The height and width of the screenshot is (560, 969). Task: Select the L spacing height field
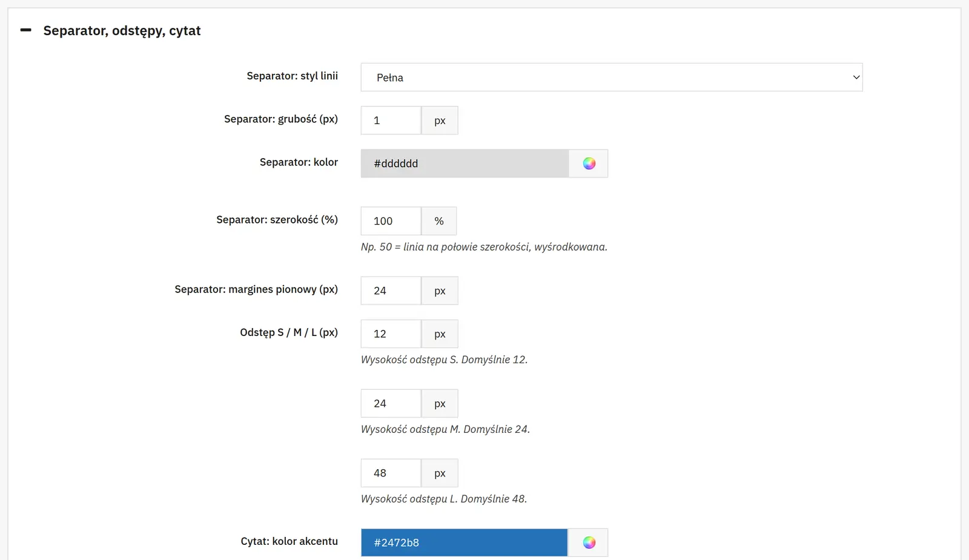pyautogui.click(x=391, y=473)
